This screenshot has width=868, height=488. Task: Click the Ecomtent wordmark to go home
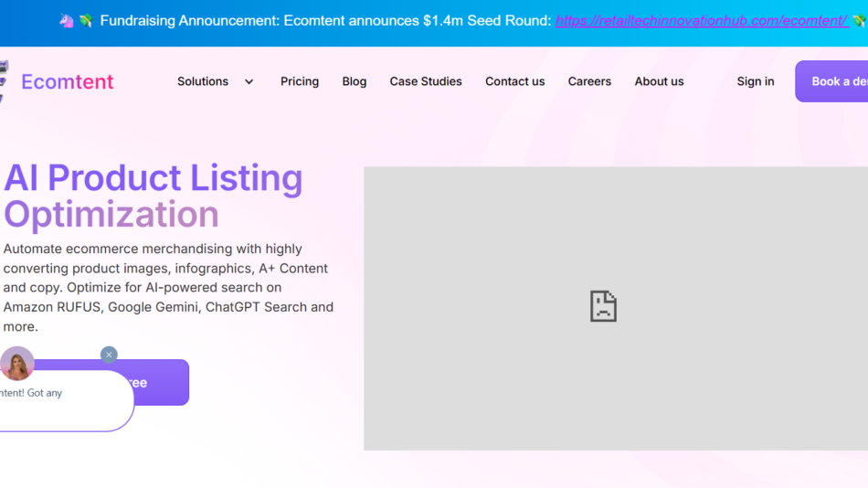coord(68,81)
